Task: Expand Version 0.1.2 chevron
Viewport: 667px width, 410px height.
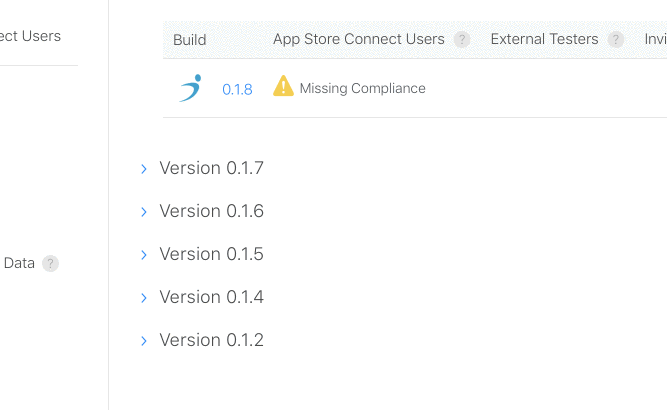Action: pyautogui.click(x=144, y=341)
